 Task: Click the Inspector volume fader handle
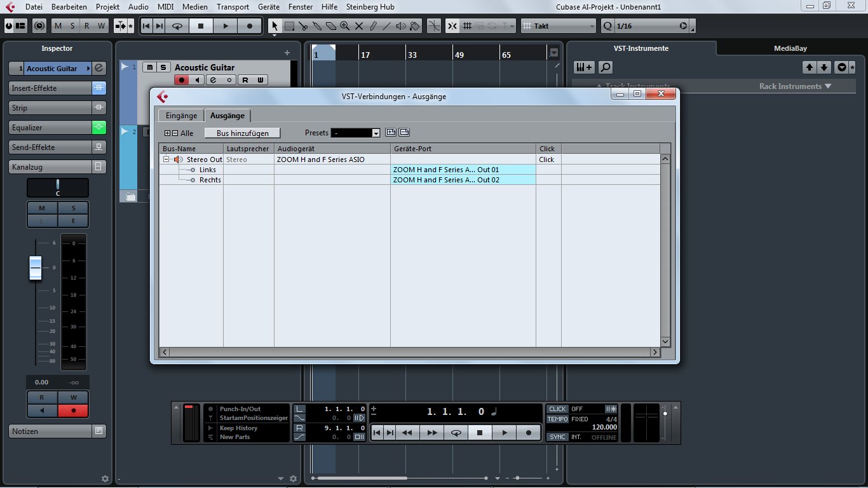(36, 268)
